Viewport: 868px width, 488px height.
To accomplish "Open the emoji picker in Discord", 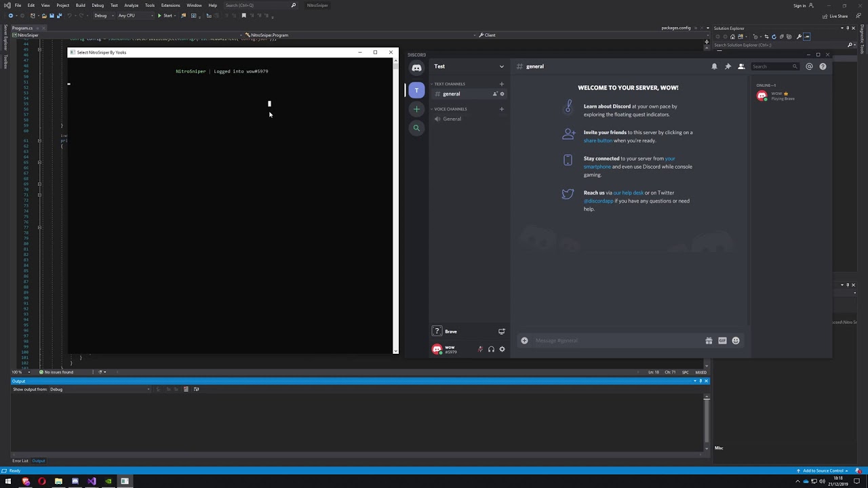I will [x=736, y=341].
